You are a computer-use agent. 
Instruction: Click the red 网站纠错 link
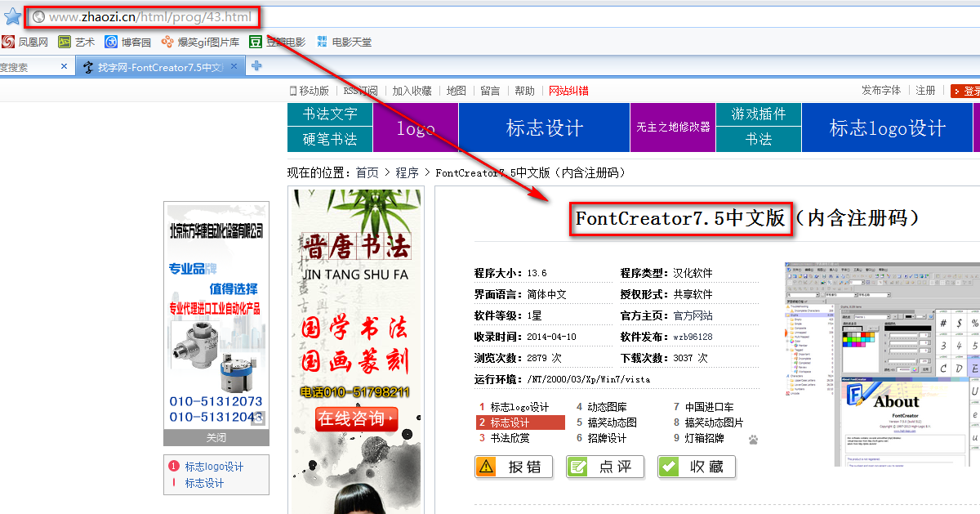[x=568, y=91]
